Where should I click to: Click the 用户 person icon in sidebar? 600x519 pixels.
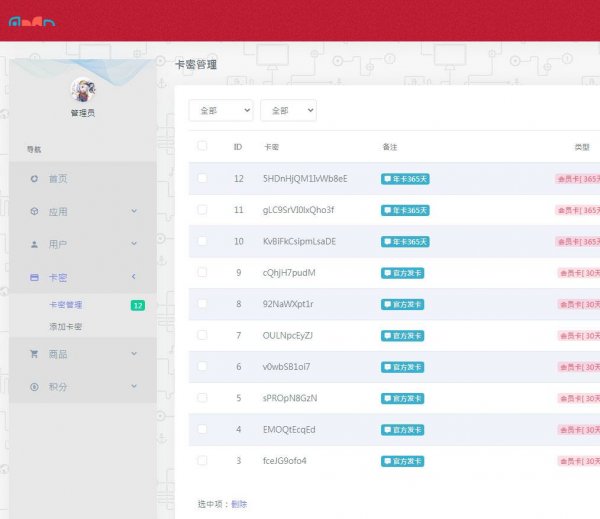[x=34, y=244]
